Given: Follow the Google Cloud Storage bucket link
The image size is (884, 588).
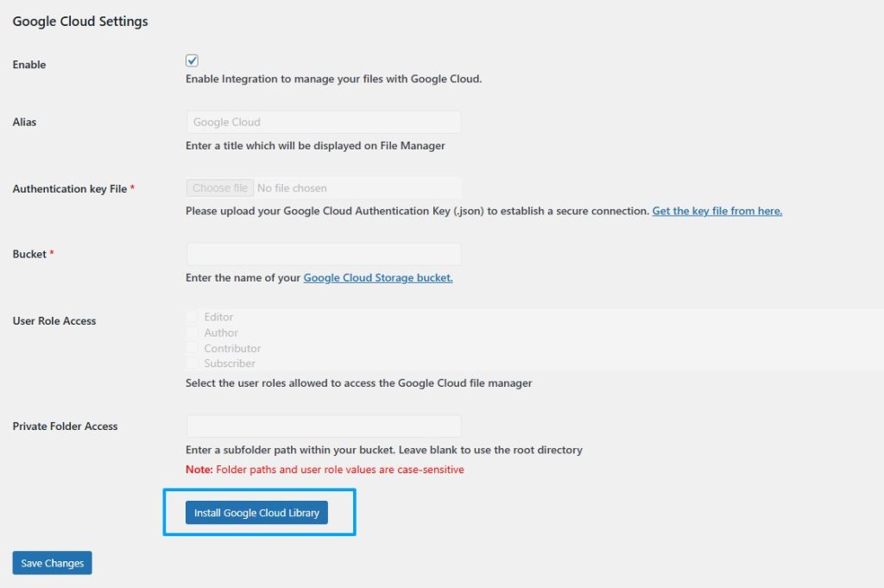Looking at the screenshot, I should tap(377, 277).
